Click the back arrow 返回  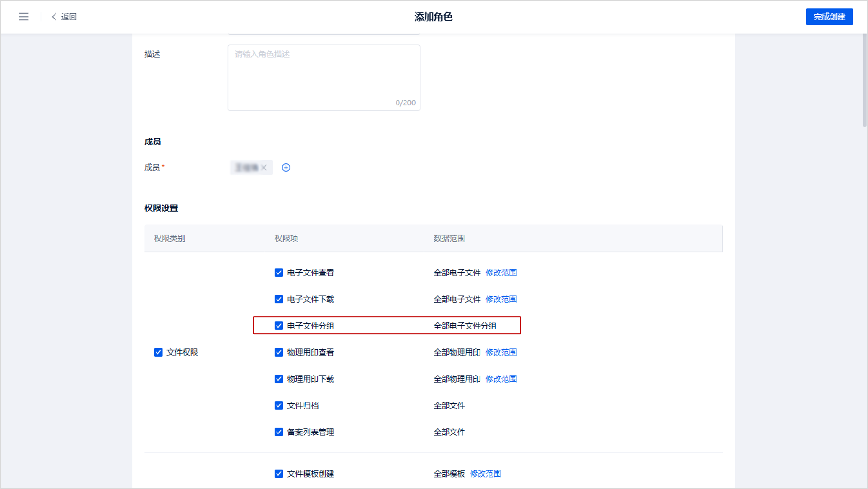[64, 17]
